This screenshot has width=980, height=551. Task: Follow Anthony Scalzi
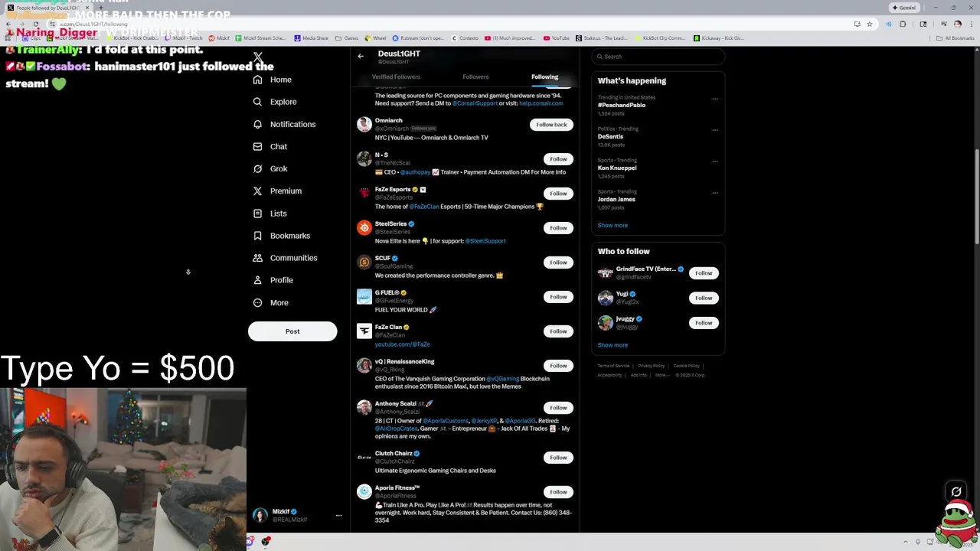click(558, 408)
